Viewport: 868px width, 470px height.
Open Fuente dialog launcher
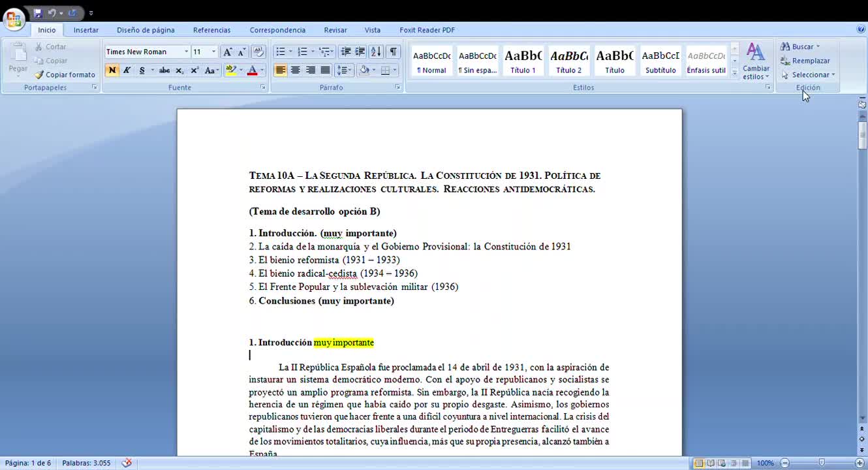264,87
